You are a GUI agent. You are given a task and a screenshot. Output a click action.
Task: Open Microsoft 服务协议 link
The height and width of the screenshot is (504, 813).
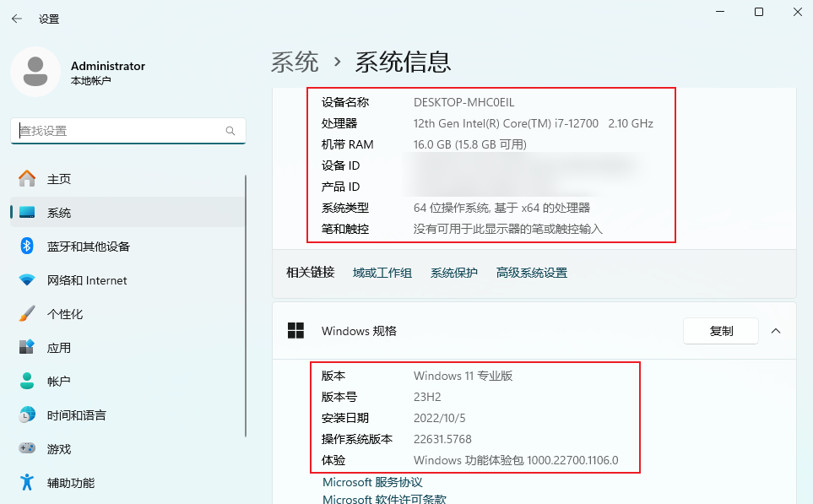372,482
